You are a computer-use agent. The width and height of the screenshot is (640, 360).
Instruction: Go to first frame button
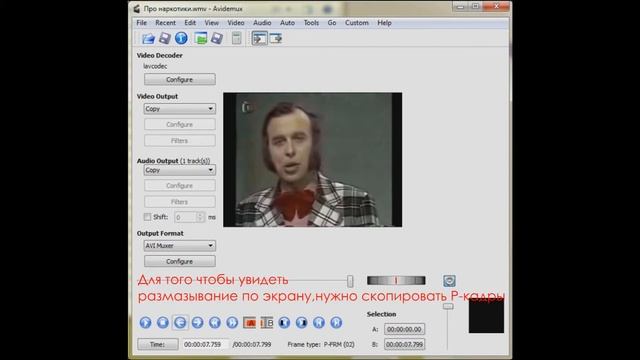click(319, 323)
